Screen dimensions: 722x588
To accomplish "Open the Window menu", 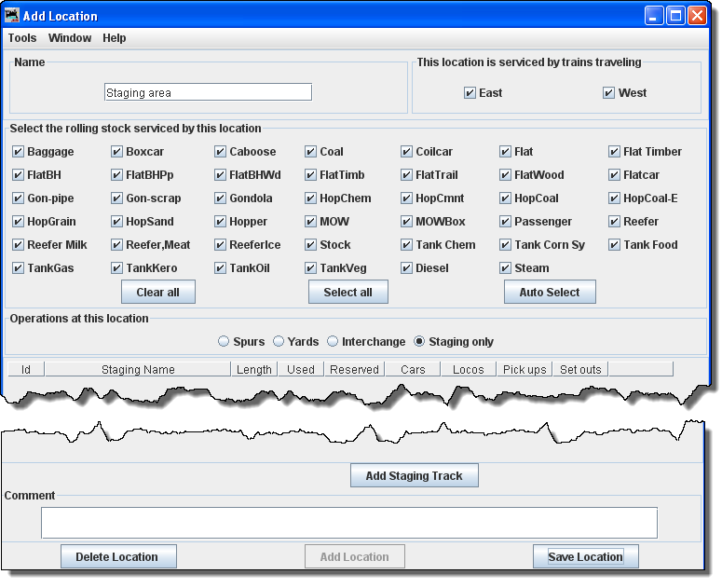I will [70, 38].
